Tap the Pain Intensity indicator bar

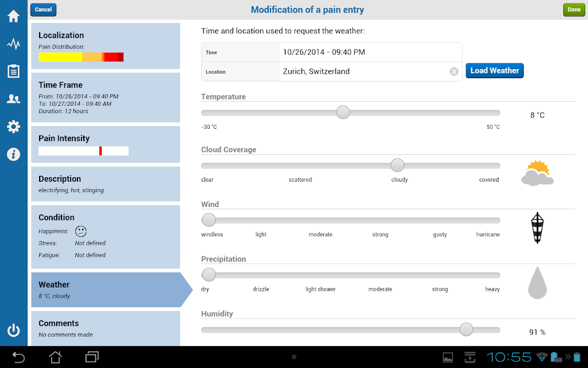(x=84, y=151)
